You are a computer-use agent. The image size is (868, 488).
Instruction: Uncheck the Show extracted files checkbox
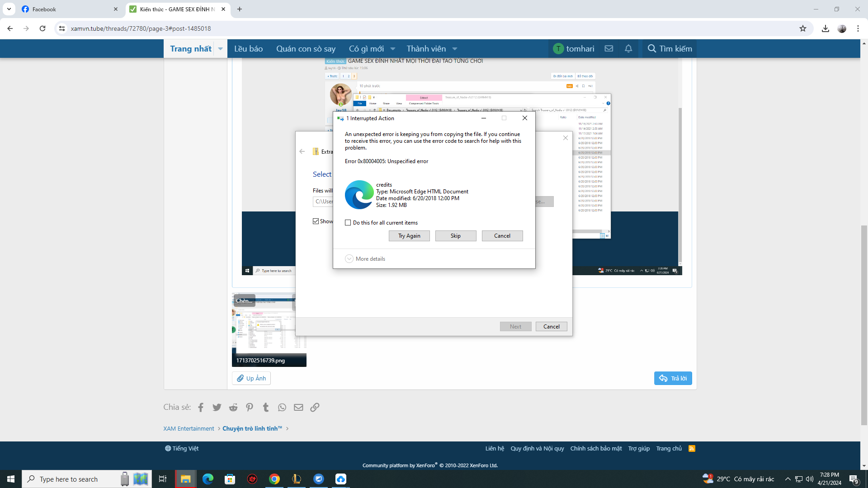click(316, 221)
